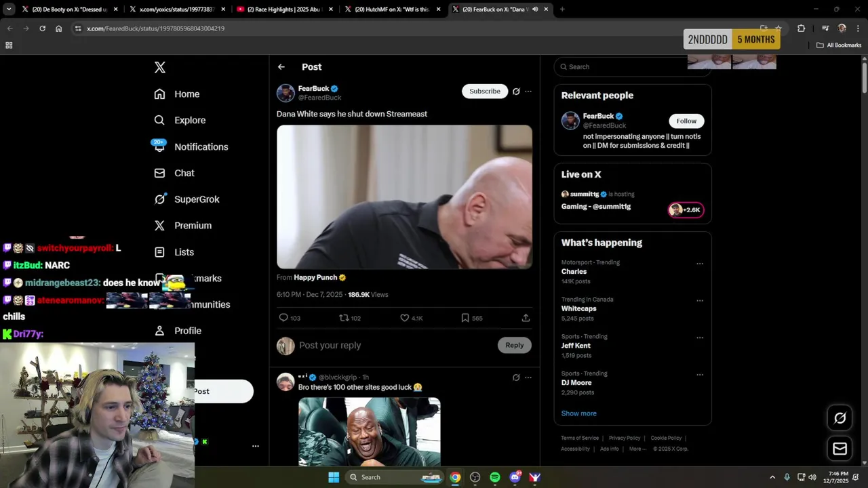Image resolution: width=868 pixels, height=488 pixels.
Task: Open more options for Whitecaps trend
Action: click(700, 301)
